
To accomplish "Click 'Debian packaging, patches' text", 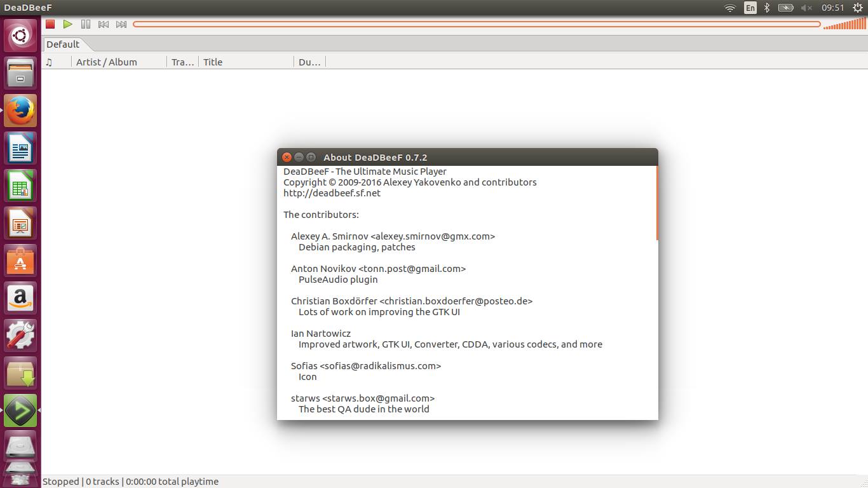I will [357, 247].
